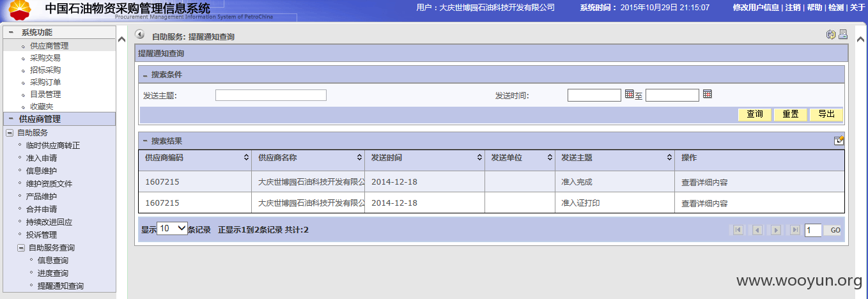Viewport: 868px width, 299px height.
Task: Click the back arrow beside 自助服务 title
Action: click(140, 34)
